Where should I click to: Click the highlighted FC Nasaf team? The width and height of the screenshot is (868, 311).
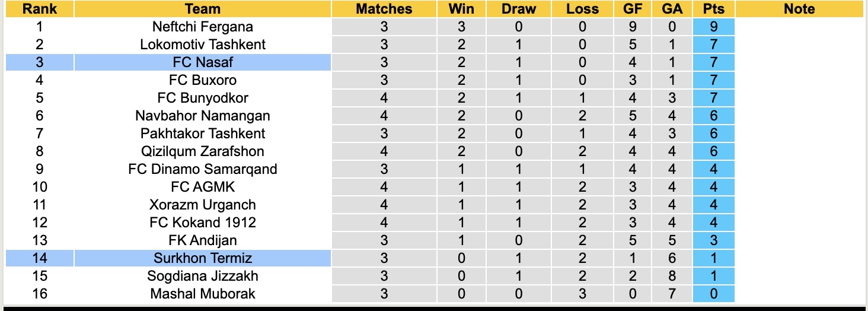(203, 62)
